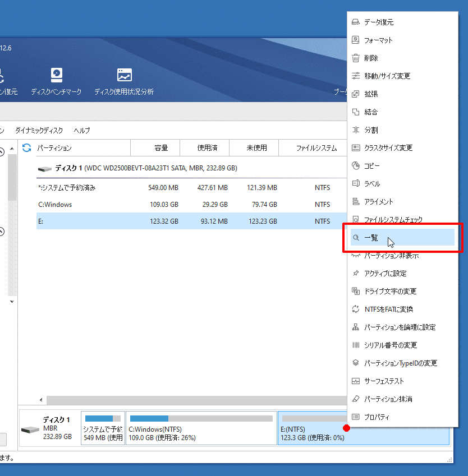Open ヘルプ menu in menu bar

[82, 131]
